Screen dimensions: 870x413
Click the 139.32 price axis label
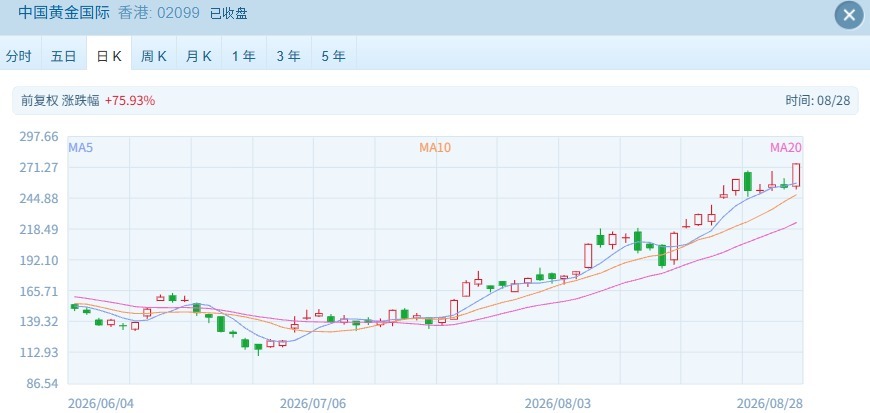(39, 321)
